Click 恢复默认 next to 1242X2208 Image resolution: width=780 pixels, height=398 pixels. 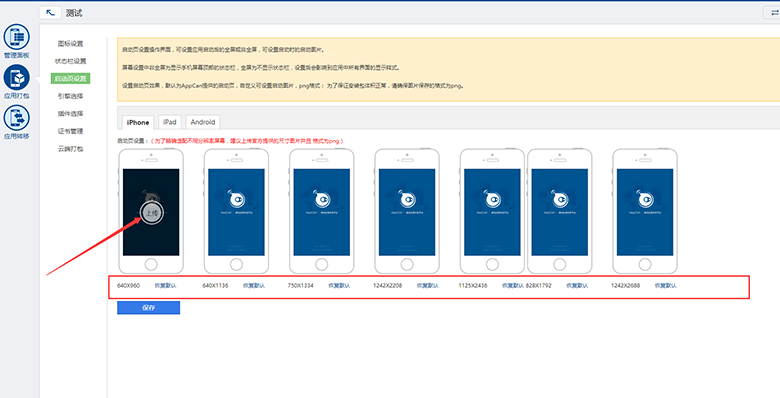[x=428, y=286]
